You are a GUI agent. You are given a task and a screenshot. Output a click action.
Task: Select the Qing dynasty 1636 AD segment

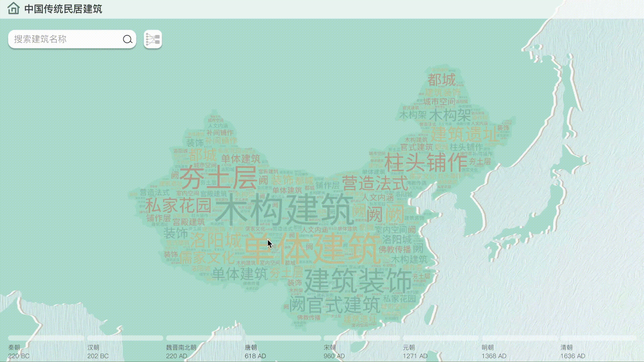[598, 338]
